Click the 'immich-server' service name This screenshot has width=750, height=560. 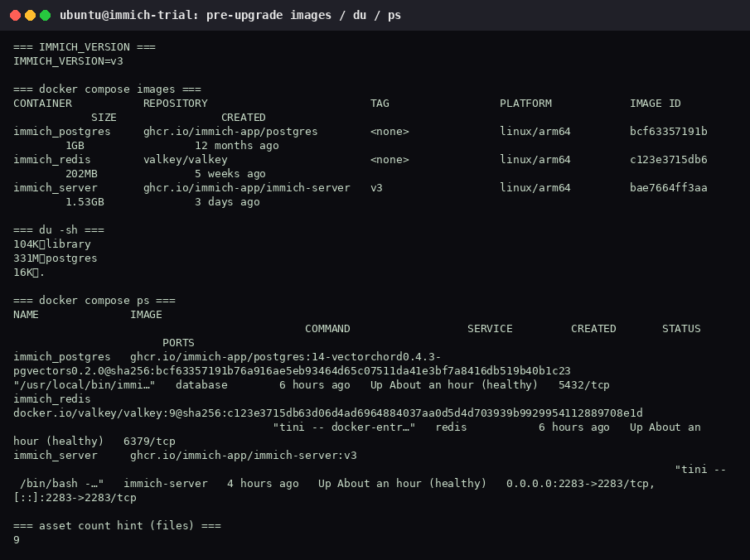(x=166, y=484)
